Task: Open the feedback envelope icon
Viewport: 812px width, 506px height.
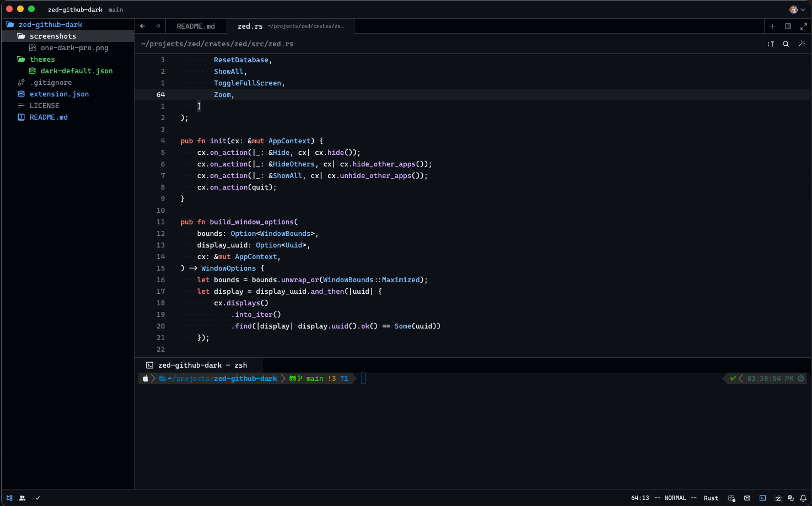Action: tap(747, 498)
